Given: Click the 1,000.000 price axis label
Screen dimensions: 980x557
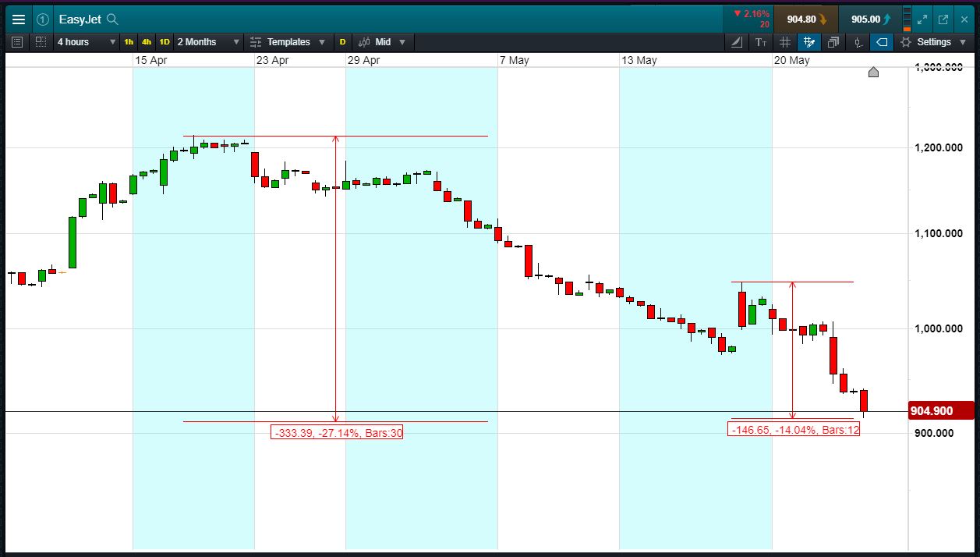Looking at the screenshot, I should coord(939,328).
